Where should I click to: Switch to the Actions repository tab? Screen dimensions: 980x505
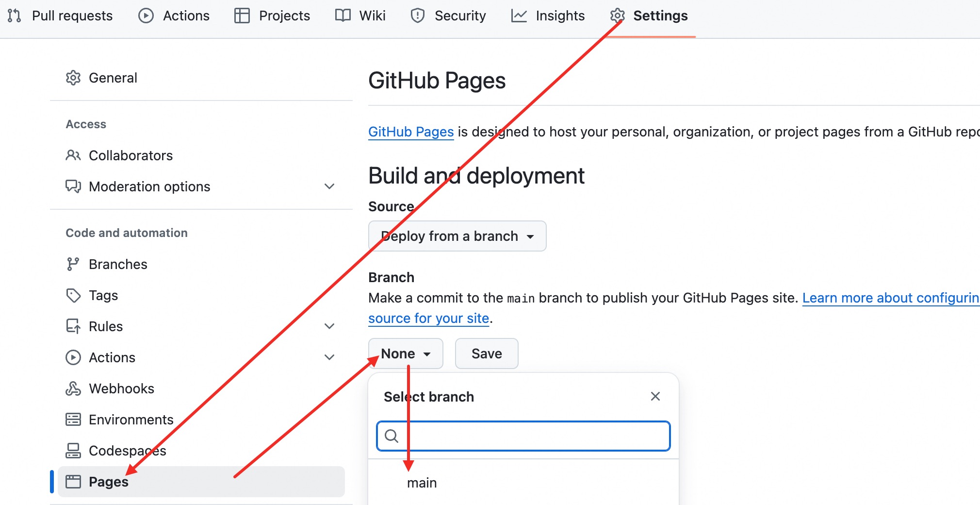[174, 16]
